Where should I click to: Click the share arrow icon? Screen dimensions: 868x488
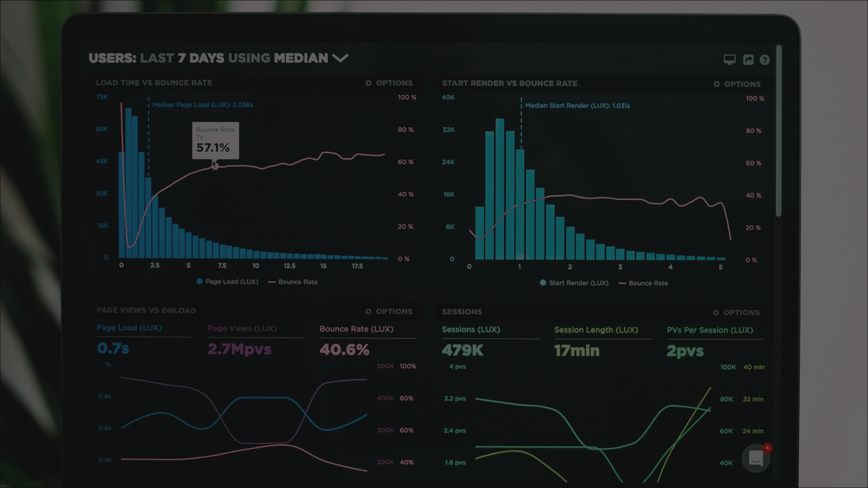coord(748,60)
